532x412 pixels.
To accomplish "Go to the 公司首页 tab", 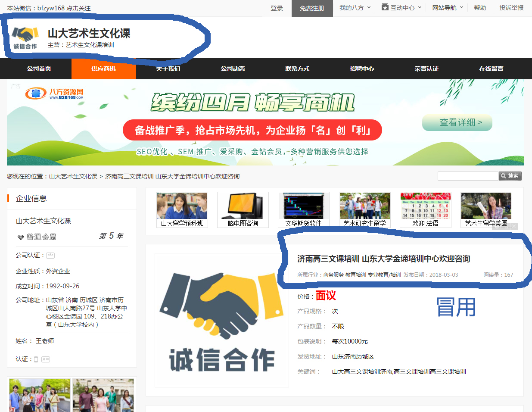I will [x=39, y=69].
